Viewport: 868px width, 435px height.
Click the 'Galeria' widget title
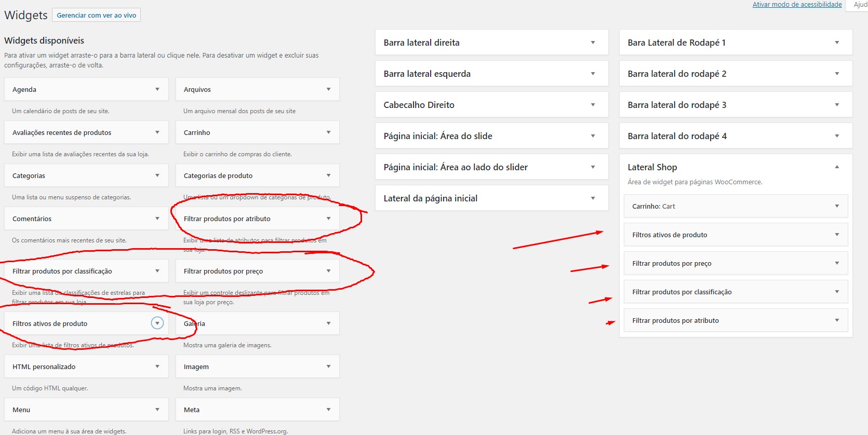194,323
